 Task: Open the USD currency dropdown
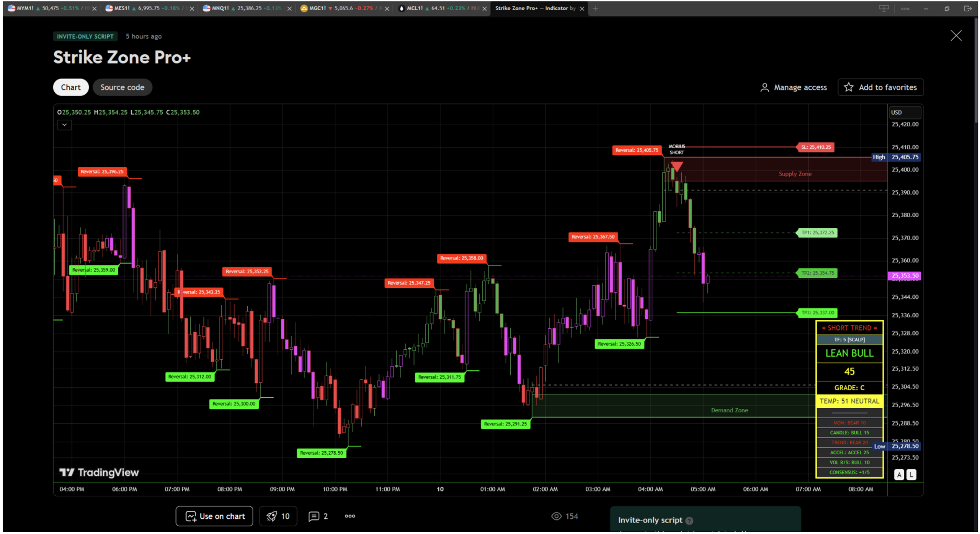905,112
